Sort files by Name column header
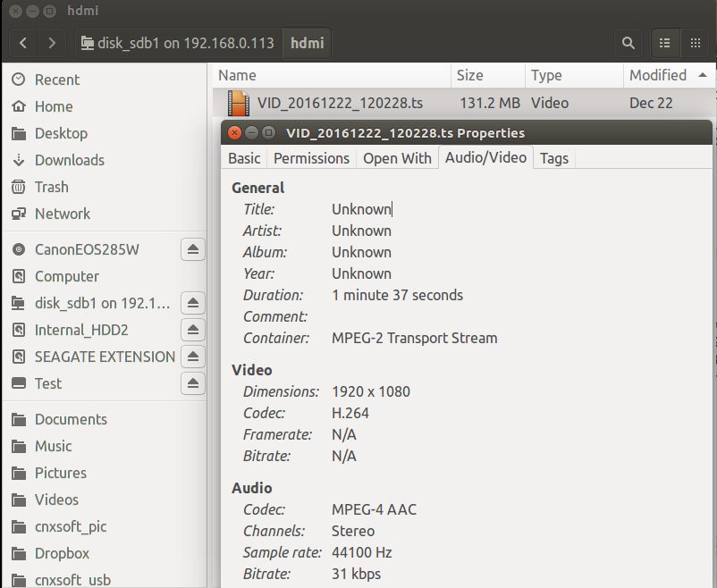 pyautogui.click(x=238, y=75)
